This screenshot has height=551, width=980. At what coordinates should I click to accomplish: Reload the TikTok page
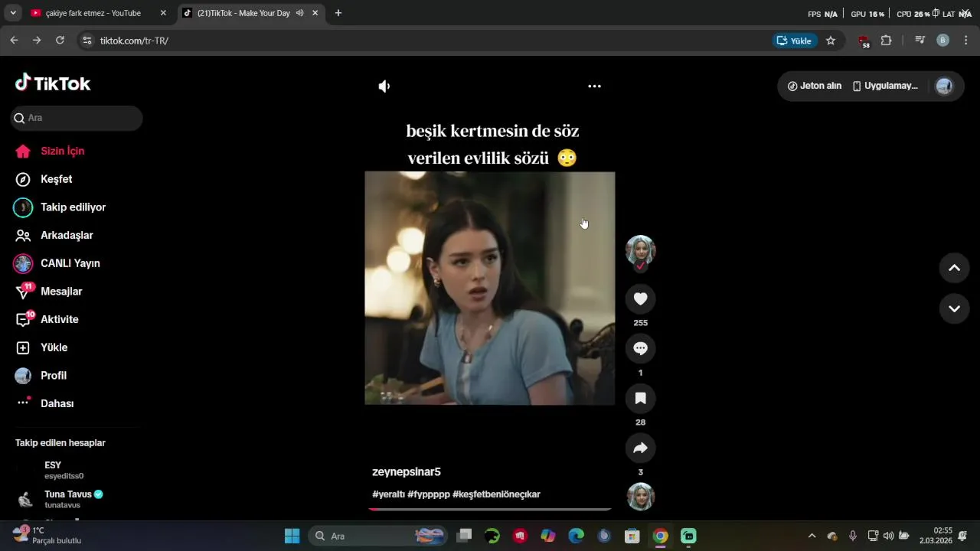tap(60, 41)
